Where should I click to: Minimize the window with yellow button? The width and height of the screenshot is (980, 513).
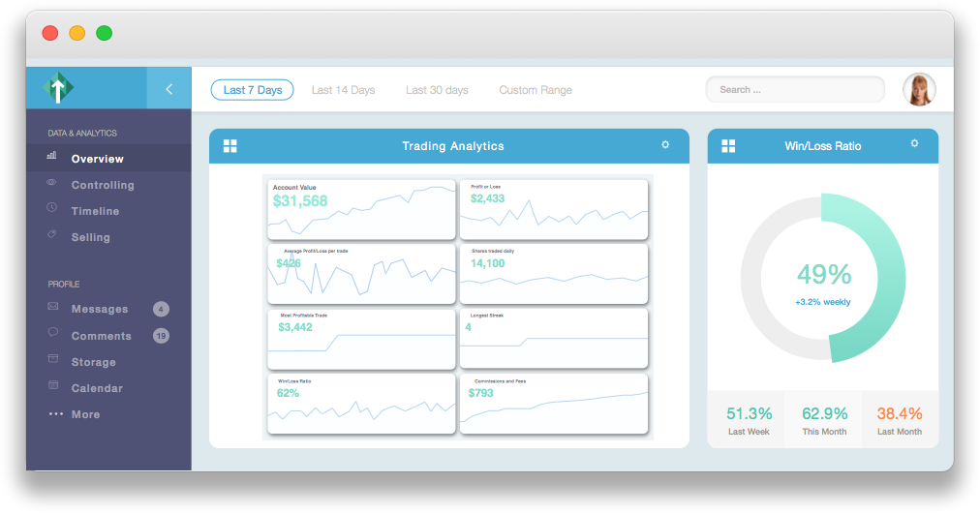click(77, 33)
